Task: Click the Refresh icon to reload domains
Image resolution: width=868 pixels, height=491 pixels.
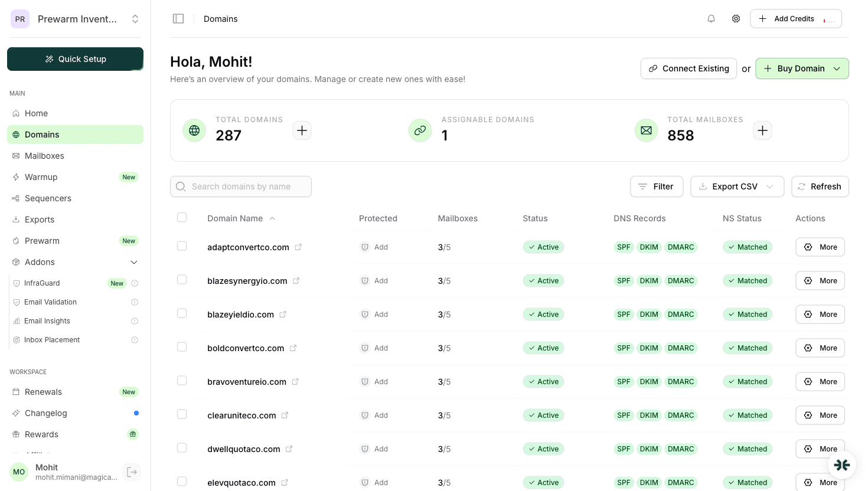Action: point(801,186)
